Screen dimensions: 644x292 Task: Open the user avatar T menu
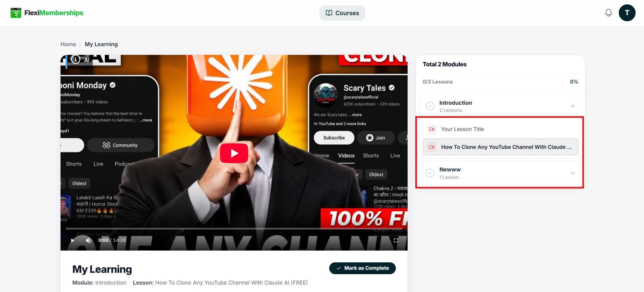627,13
